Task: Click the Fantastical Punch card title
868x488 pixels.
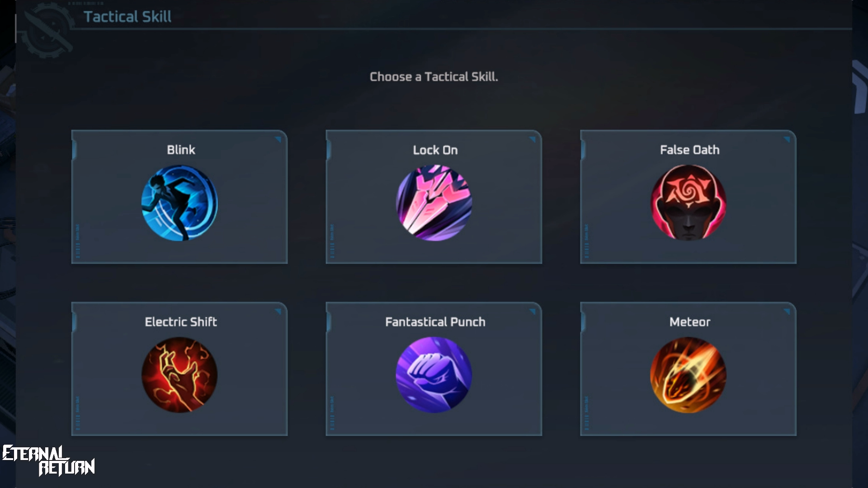Action: [435, 322]
